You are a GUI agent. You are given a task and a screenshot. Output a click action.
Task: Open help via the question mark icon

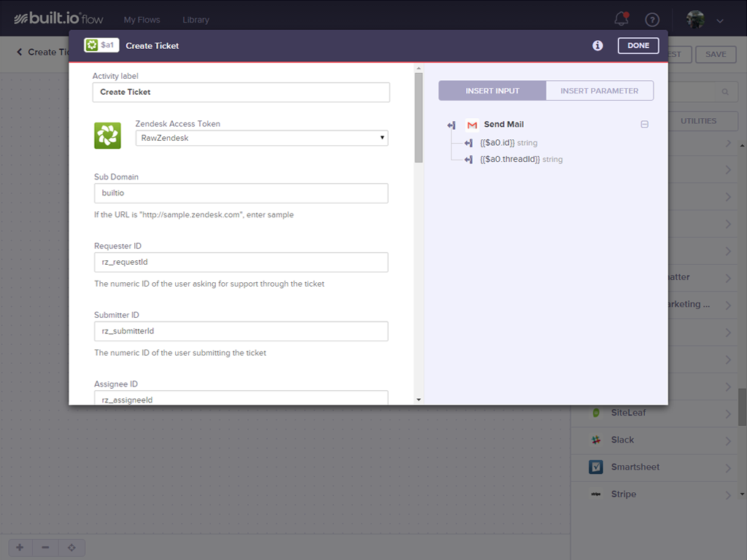click(x=651, y=20)
